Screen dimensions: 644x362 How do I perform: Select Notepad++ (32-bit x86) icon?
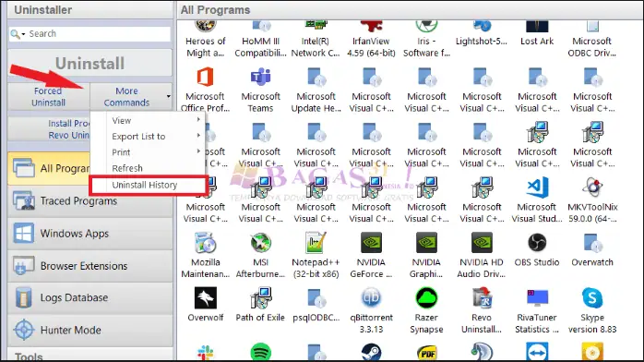tap(316, 243)
